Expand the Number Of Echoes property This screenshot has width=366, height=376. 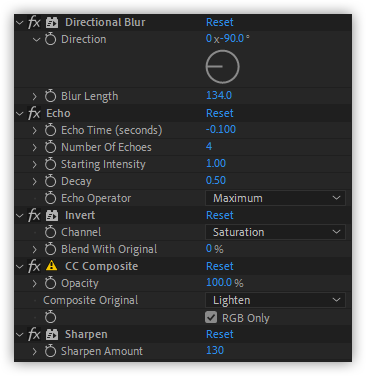pos(34,147)
